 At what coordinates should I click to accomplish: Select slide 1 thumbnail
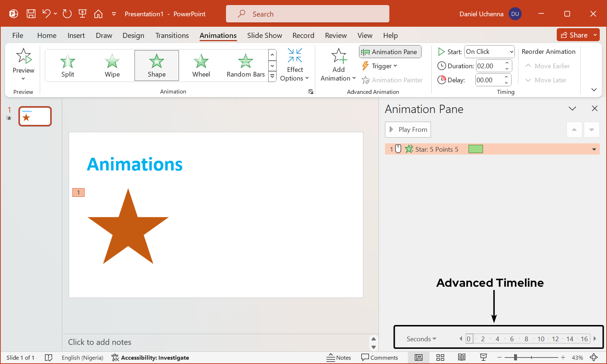click(35, 116)
